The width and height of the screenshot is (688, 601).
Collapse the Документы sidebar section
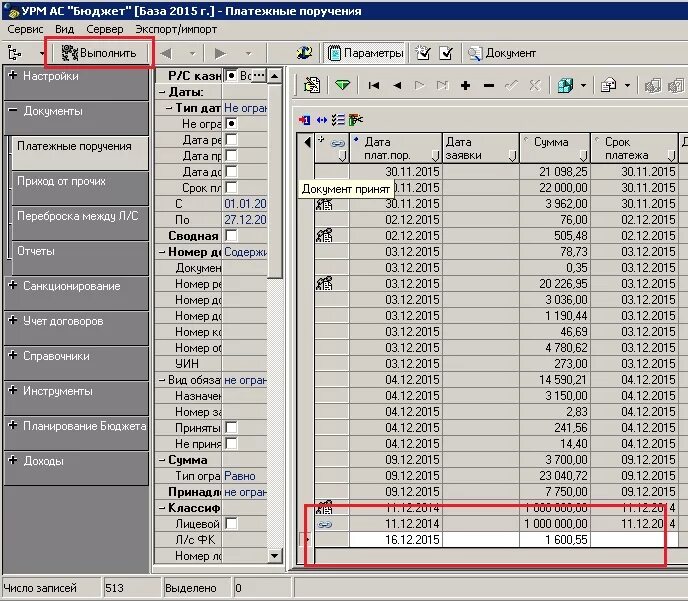[x=13, y=110]
